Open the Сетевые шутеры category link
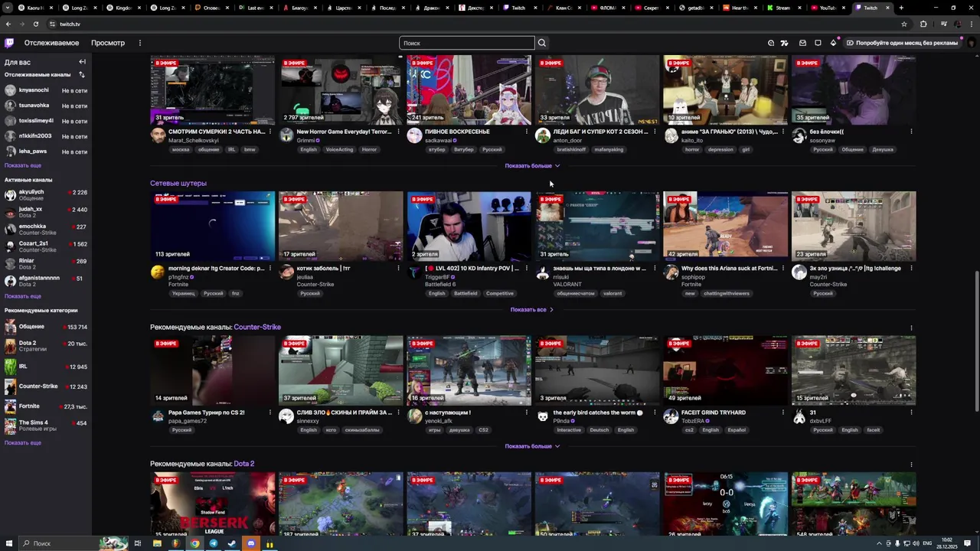This screenshot has height=551, width=980. pyautogui.click(x=178, y=184)
